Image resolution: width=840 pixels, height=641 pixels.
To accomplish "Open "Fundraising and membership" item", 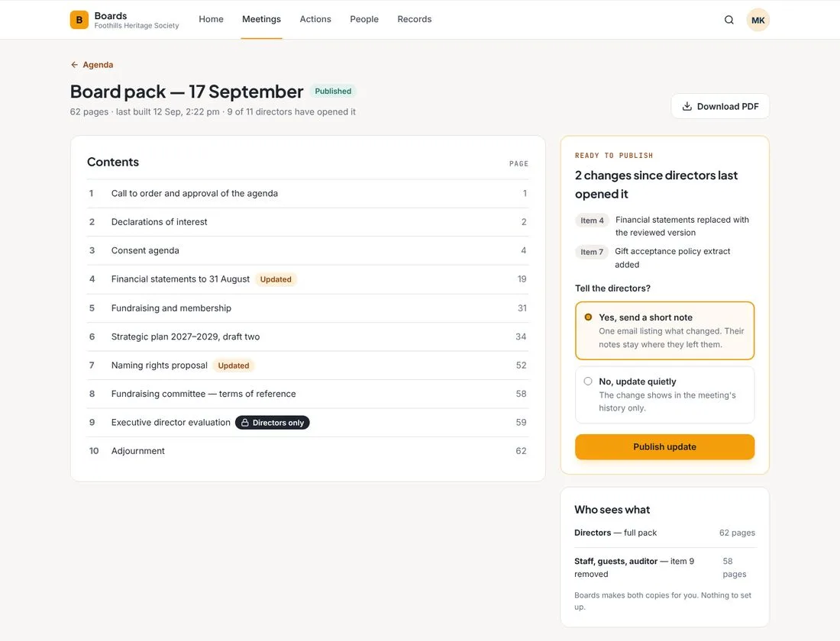I will click(308, 308).
